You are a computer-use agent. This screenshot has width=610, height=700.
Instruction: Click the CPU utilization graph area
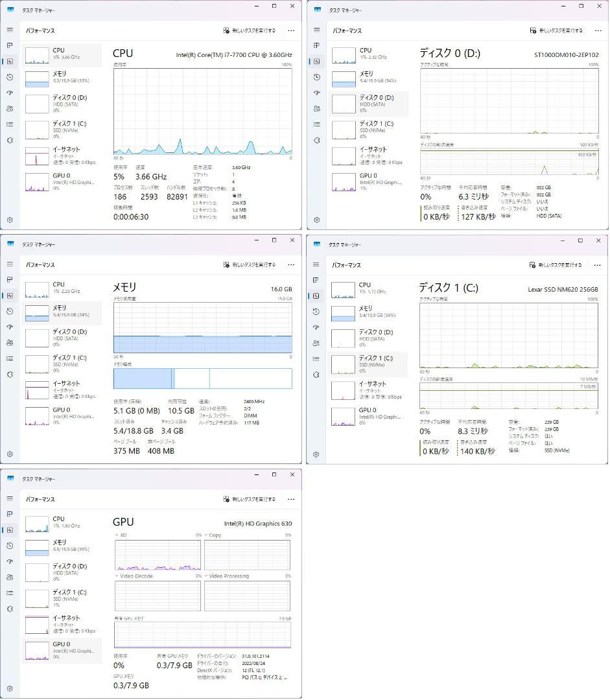pos(201,113)
